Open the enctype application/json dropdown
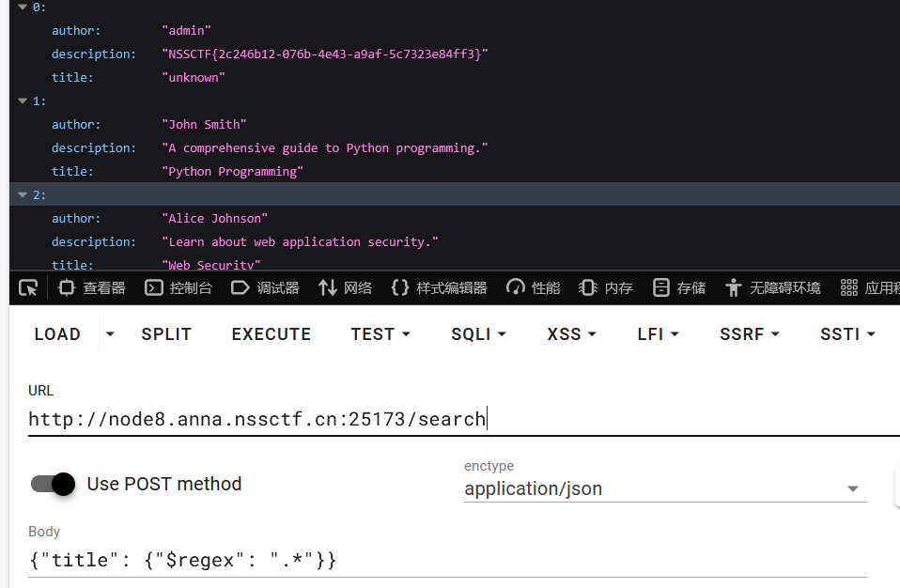This screenshot has height=588, width=900. (x=664, y=488)
